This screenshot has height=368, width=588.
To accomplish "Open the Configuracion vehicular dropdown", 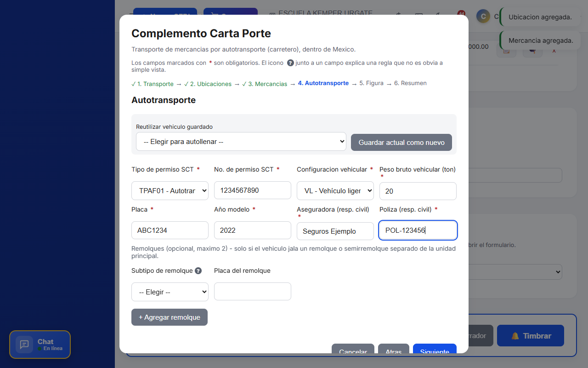I will click(335, 191).
